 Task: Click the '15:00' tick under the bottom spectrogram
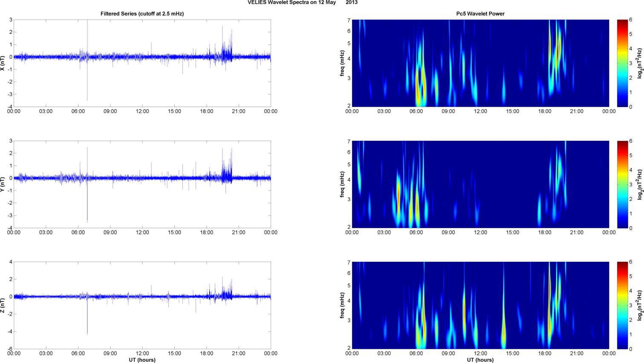click(513, 354)
